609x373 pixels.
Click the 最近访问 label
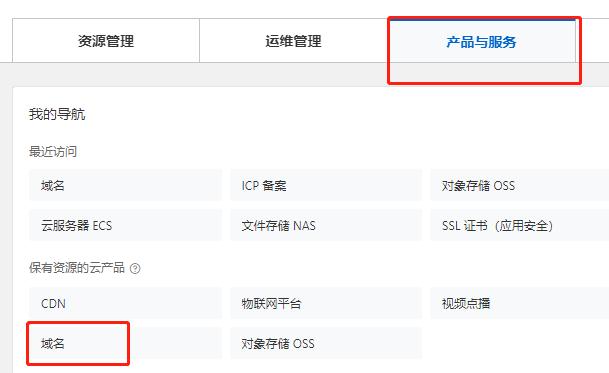(53, 152)
